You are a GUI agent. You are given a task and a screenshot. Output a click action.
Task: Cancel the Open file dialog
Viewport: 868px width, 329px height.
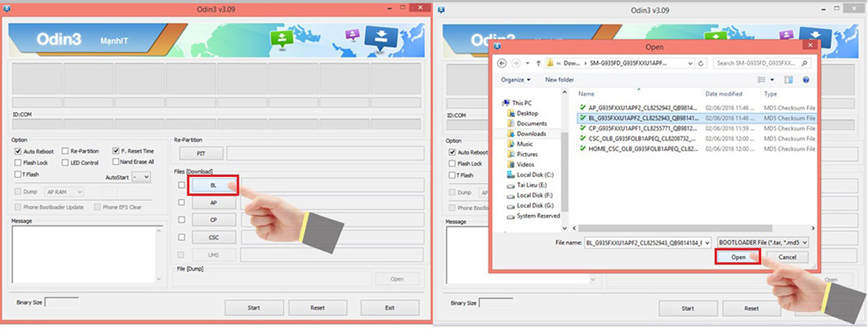coord(787,257)
